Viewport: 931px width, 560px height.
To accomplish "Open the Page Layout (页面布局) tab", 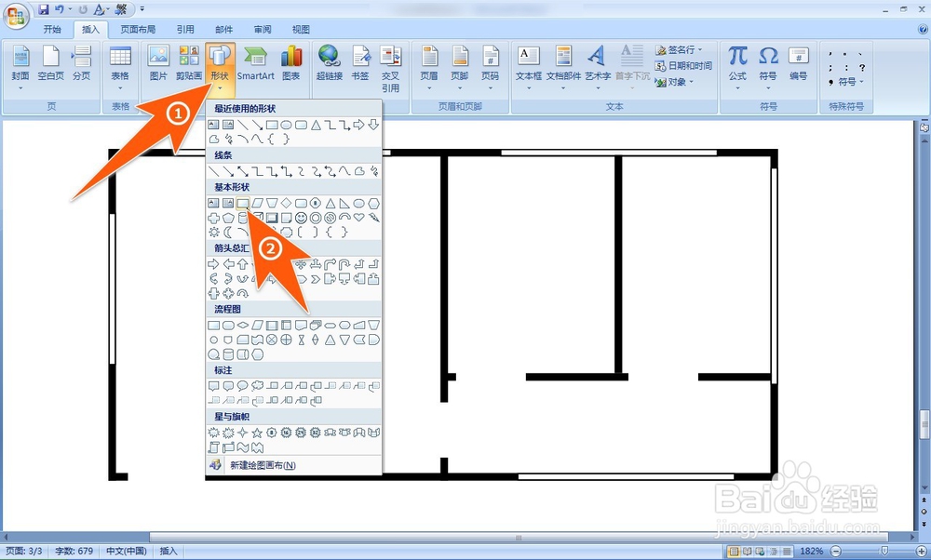I will [x=138, y=29].
